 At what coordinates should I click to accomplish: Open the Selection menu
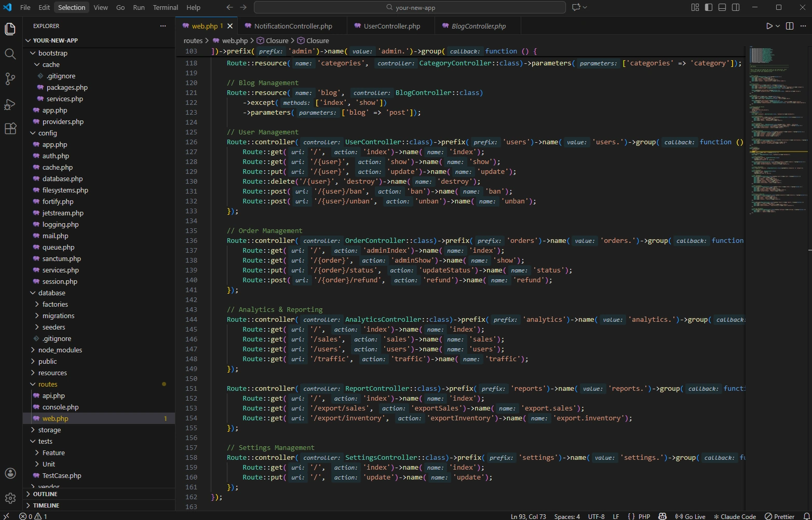[x=71, y=7]
